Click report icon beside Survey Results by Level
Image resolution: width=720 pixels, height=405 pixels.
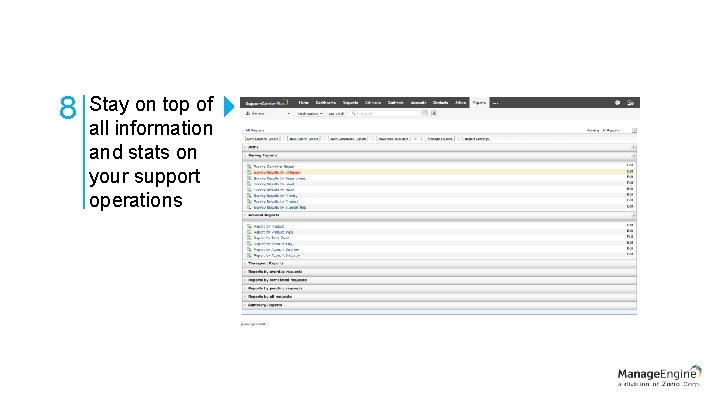(249, 184)
